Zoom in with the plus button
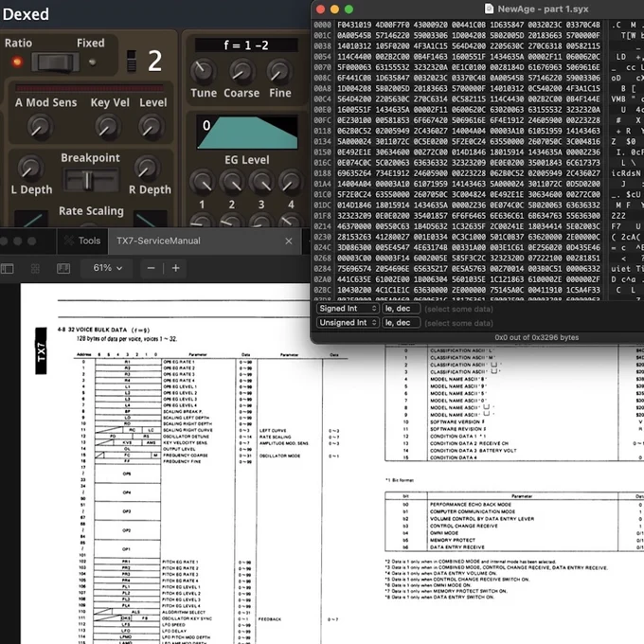The width and height of the screenshot is (644, 644). point(176,268)
